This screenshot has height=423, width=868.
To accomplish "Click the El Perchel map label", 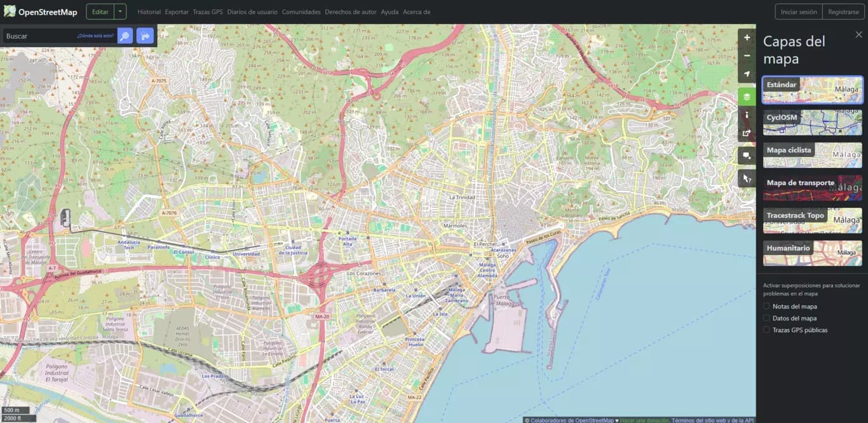I will 484,244.
